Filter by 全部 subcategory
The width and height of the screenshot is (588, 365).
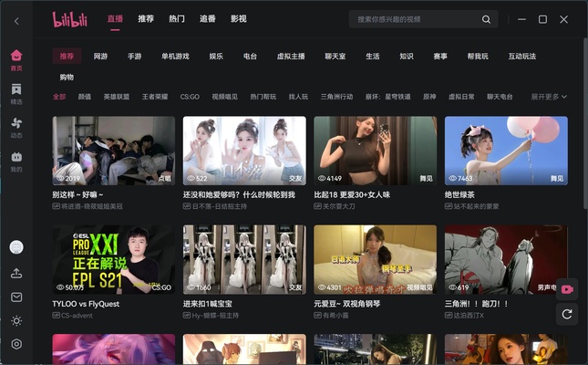(x=59, y=97)
